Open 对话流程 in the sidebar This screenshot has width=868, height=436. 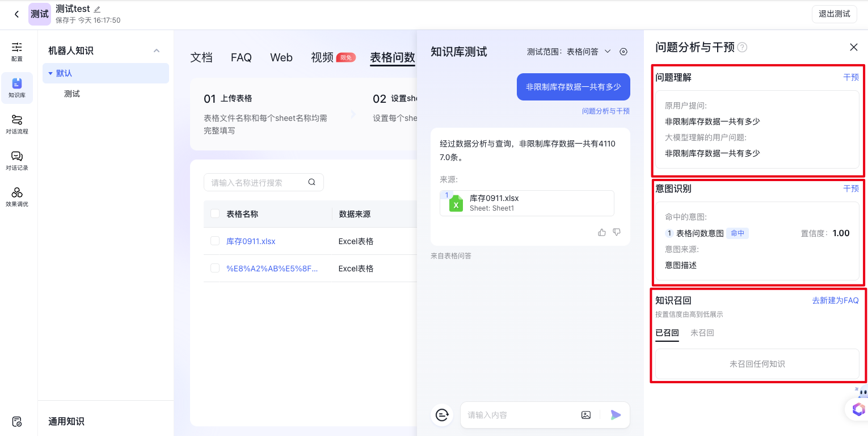click(x=17, y=124)
